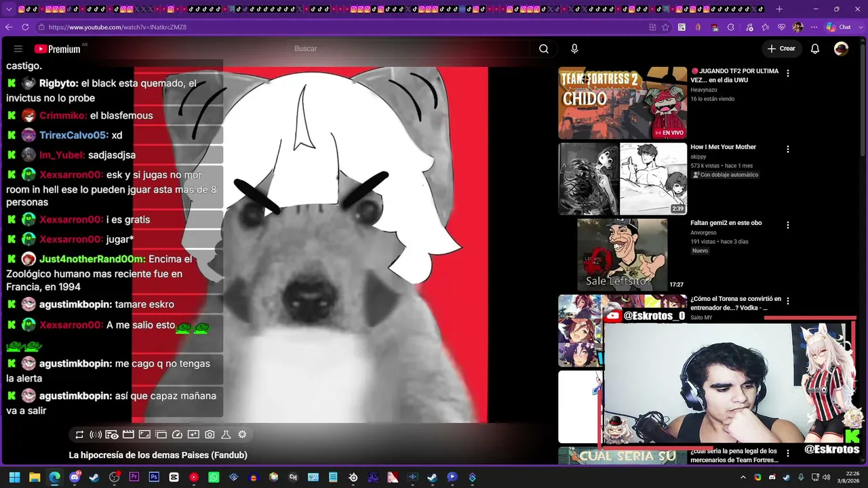Reload the YouTube page
Screen dimensions: 868x488
pyautogui.click(x=25, y=27)
